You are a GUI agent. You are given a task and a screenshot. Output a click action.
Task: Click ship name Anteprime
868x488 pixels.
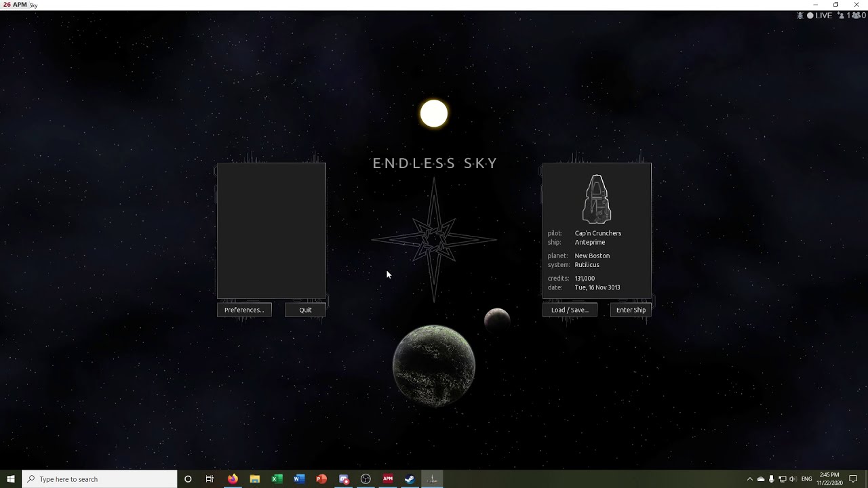click(590, 242)
